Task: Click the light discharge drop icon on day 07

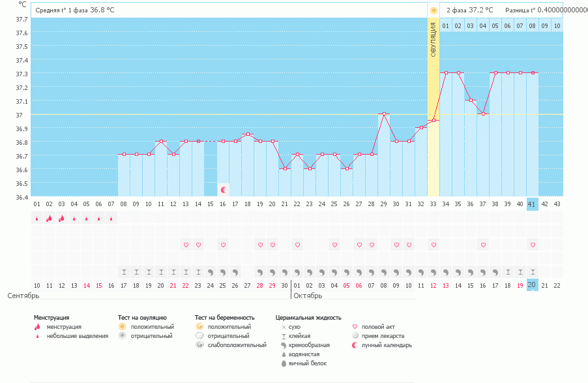Action: point(111,219)
